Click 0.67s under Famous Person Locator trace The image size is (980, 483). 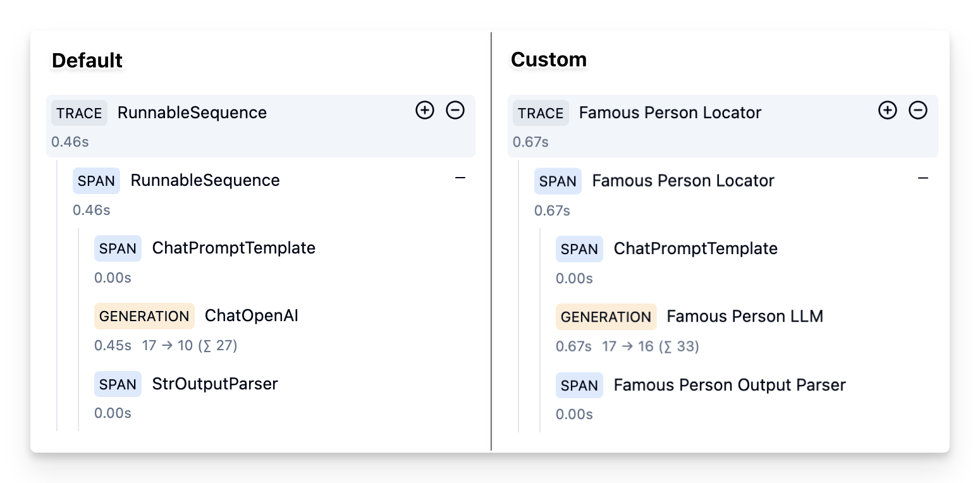pos(530,142)
